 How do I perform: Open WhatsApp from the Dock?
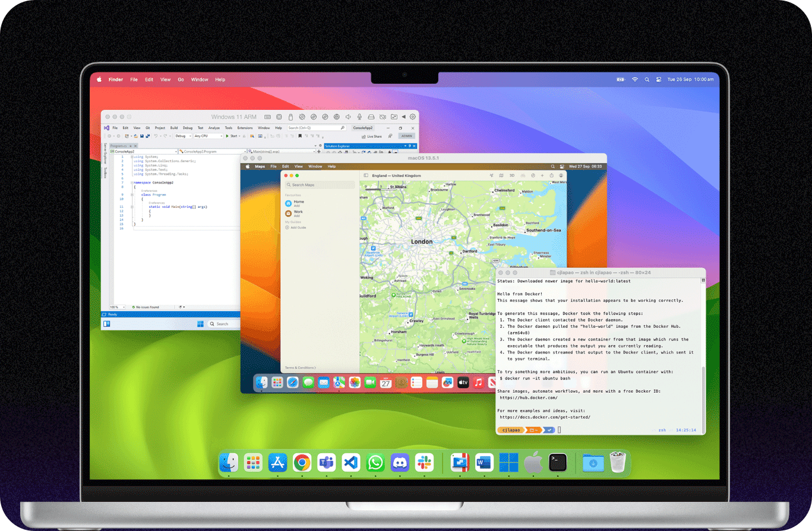click(375, 462)
